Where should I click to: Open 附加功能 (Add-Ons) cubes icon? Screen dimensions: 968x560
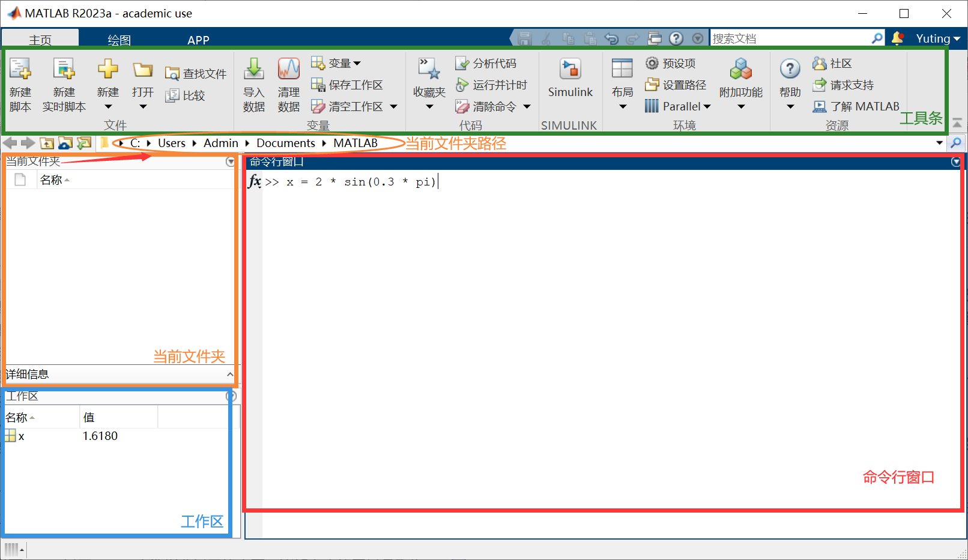[x=741, y=68]
